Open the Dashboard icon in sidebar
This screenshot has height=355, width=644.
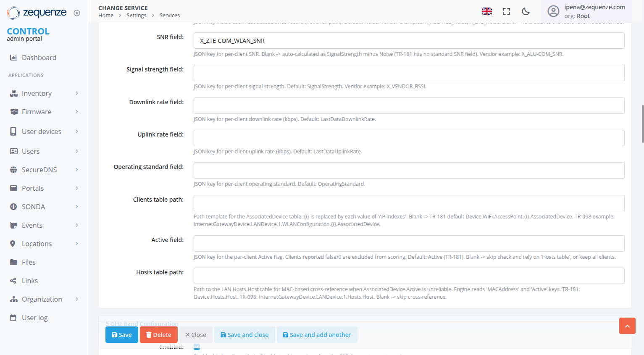click(x=14, y=58)
